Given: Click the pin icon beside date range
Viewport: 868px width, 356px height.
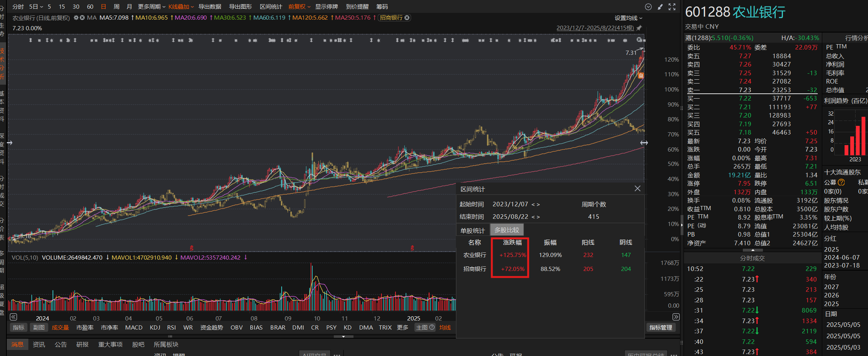Looking at the screenshot, I should 639,28.
